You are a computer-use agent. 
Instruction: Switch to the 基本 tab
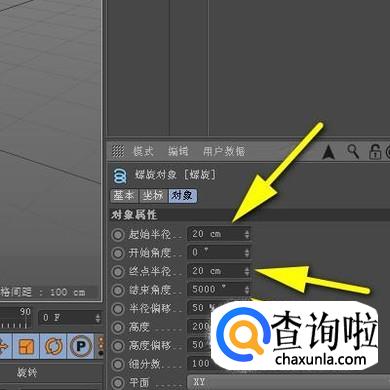pos(124,195)
